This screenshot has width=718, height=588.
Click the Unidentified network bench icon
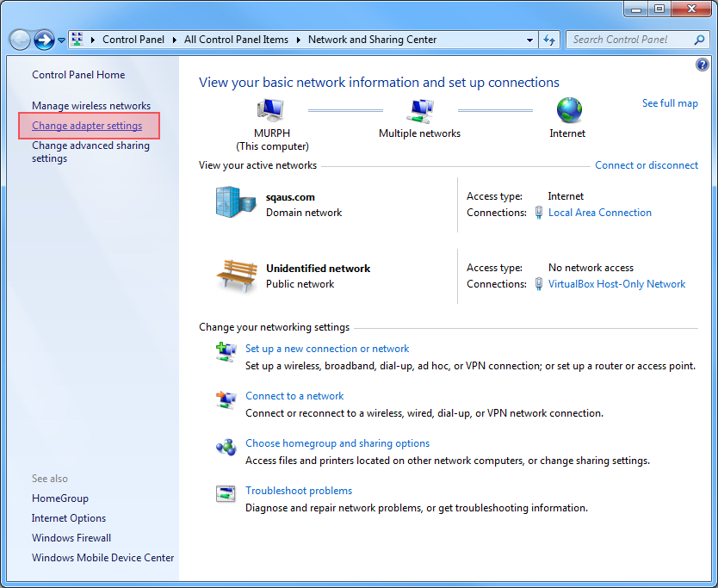236,275
